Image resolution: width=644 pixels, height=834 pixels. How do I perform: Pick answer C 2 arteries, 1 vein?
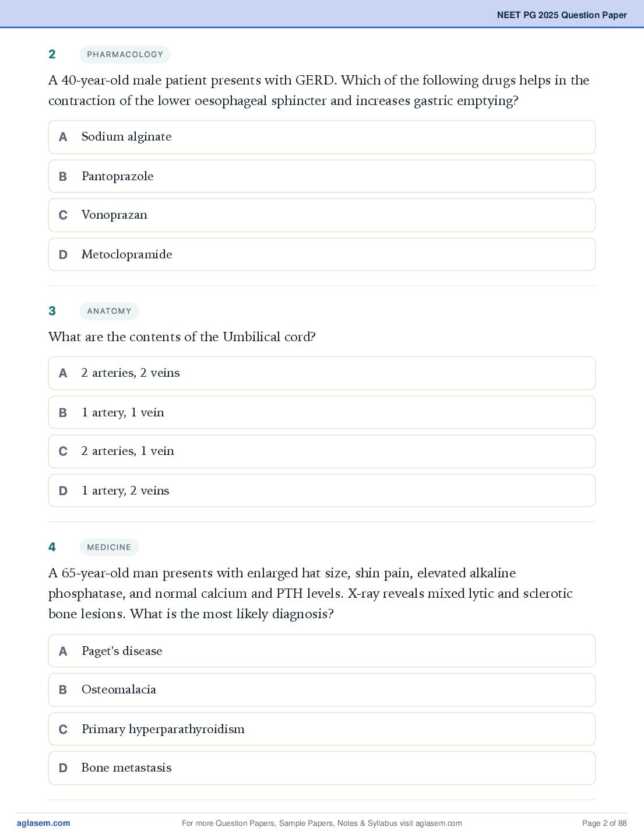322,451
